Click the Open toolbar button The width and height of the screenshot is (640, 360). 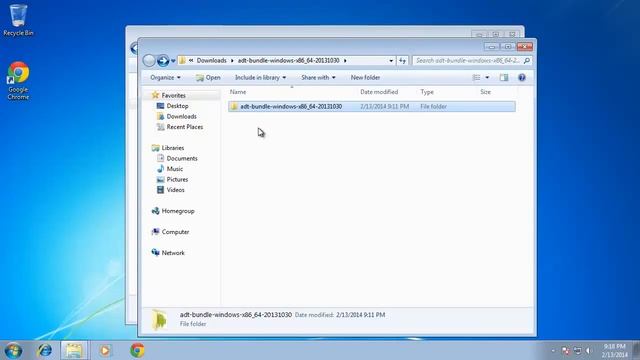point(208,78)
